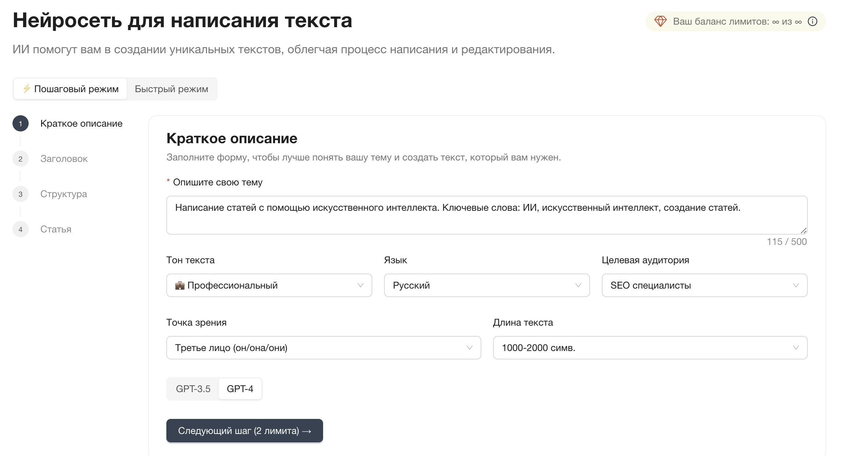The height and width of the screenshot is (456, 868).
Task: Open the limits info tooltip icon
Action: point(813,21)
